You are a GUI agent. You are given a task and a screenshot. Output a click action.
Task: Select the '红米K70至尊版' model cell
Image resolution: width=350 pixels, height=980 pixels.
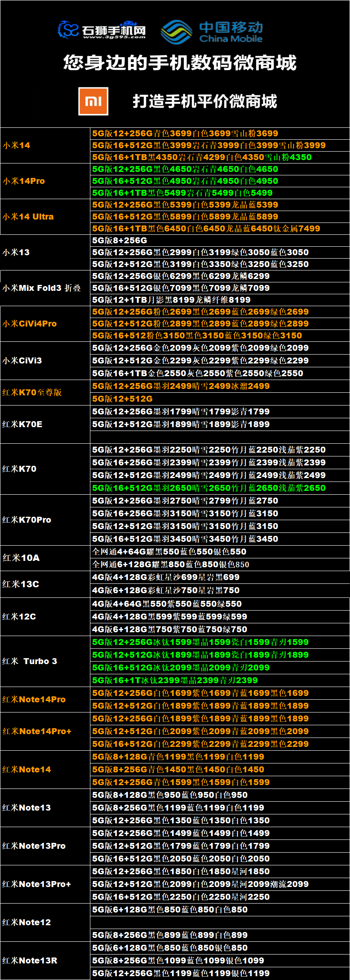tap(45, 392)
